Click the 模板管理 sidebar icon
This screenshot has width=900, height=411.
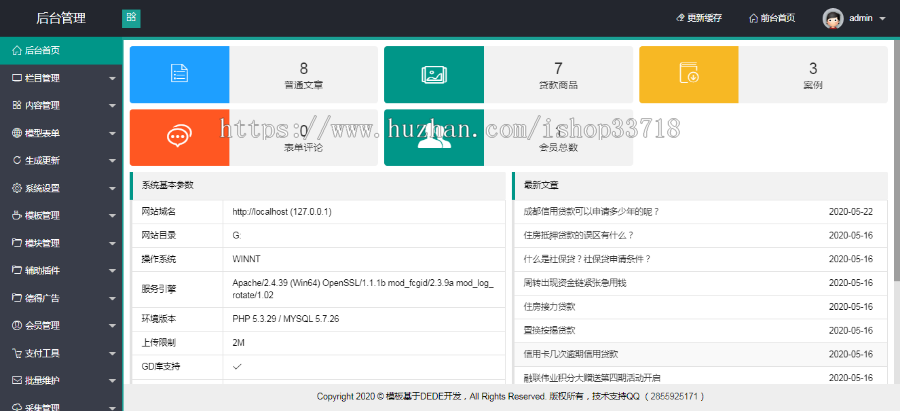(17, 216)
